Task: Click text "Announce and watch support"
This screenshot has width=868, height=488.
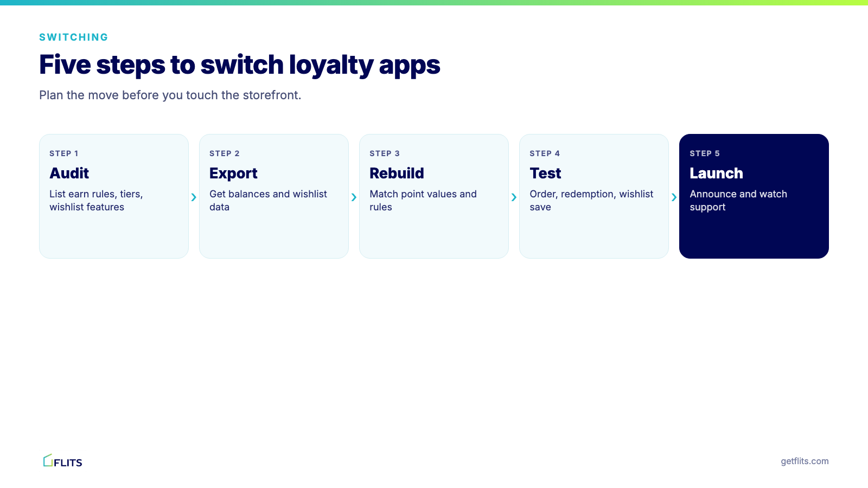Action: 738,201
